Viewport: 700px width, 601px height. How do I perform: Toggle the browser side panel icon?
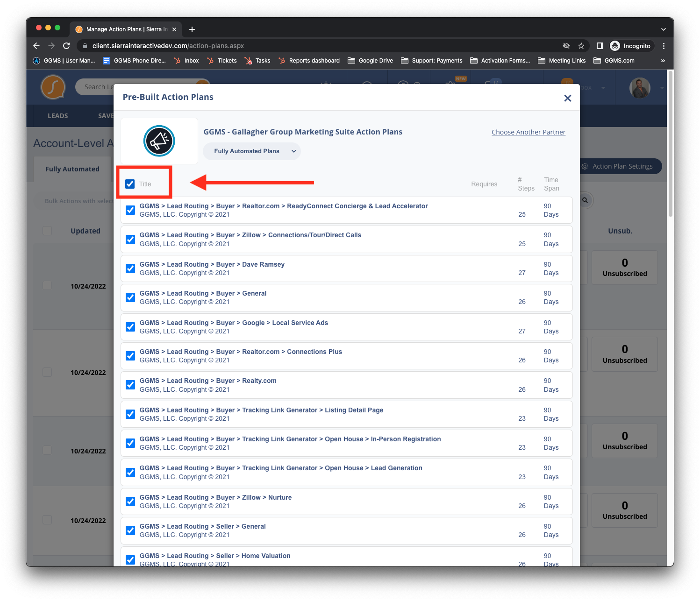pyautogui.click(x=600, y=46)
